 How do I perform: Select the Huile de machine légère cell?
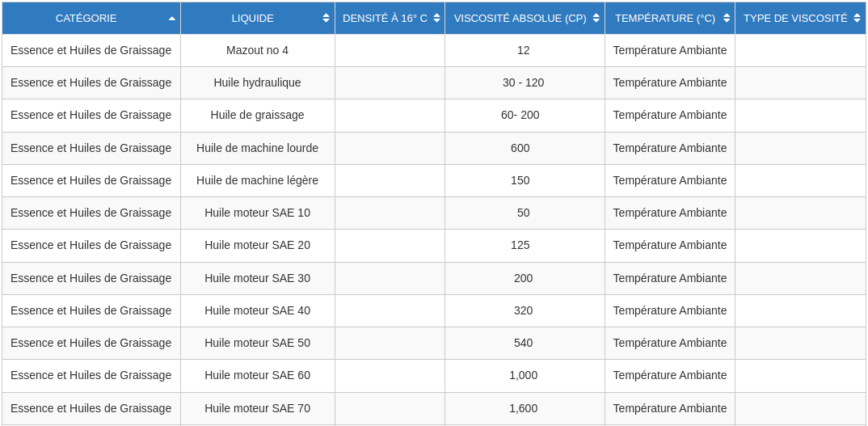[x=258, y=180]
